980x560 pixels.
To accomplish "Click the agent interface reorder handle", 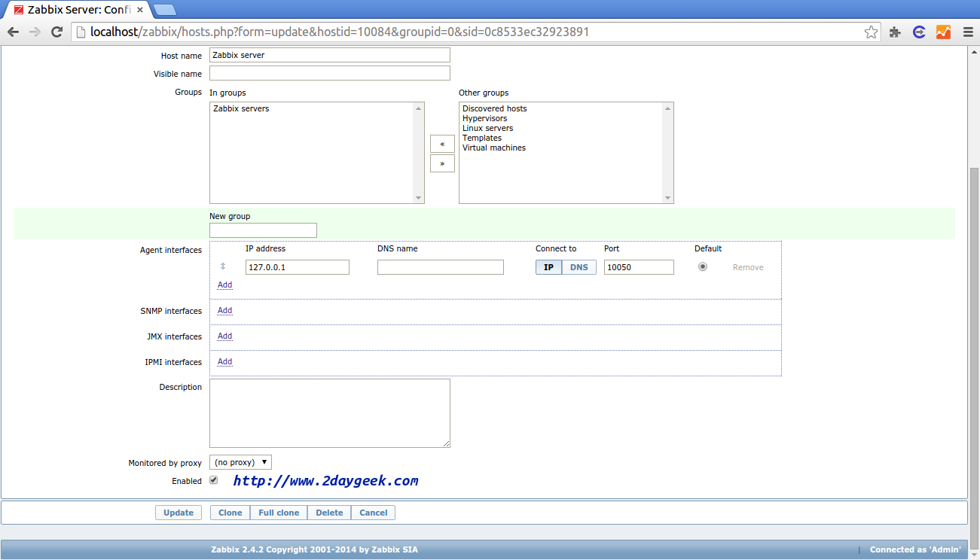I will coord(223,266).
